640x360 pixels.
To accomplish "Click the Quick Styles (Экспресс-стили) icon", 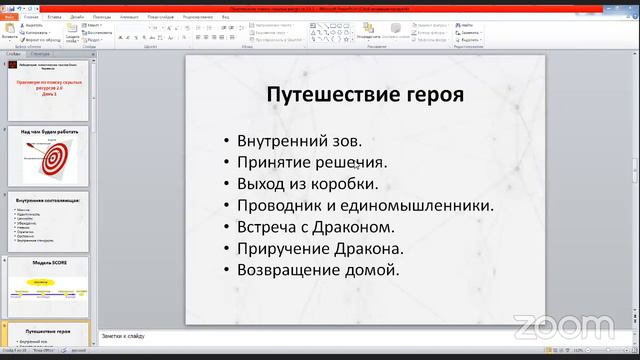I will click(396, 28).
